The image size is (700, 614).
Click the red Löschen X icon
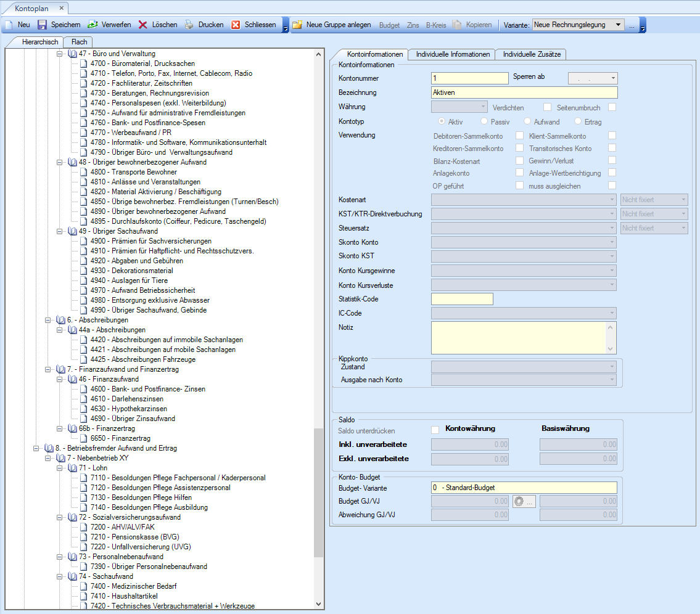[x=143, y=25]
